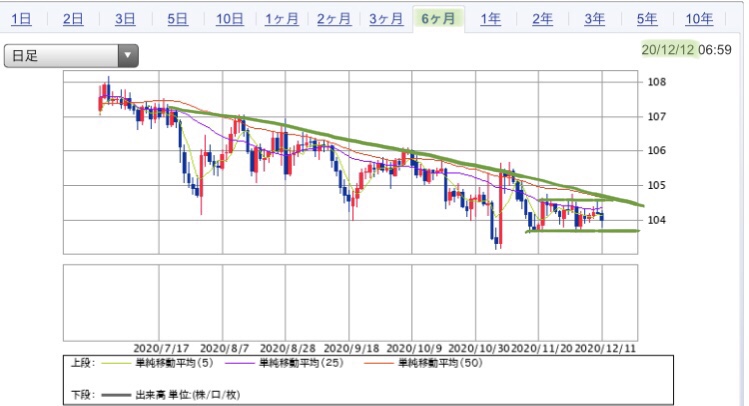Click the 107 price axis label
749x406 pixels.
pyautogui.click(x=656, y=117)
